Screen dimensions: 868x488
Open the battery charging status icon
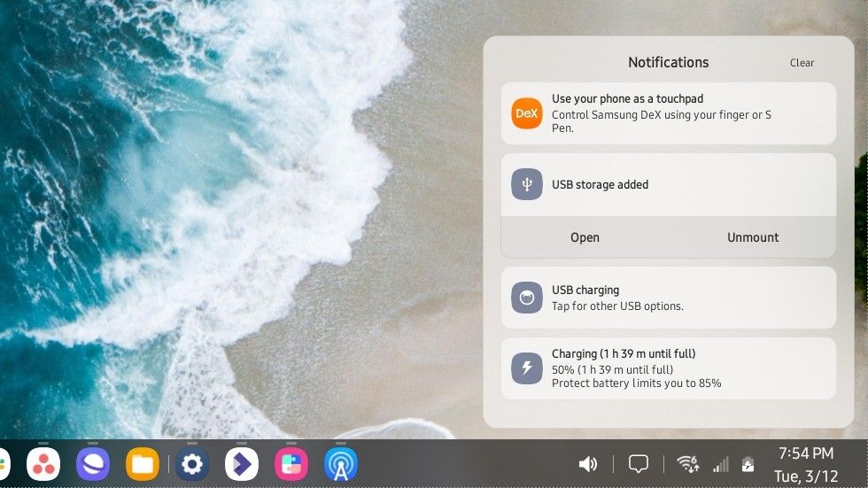748,464
